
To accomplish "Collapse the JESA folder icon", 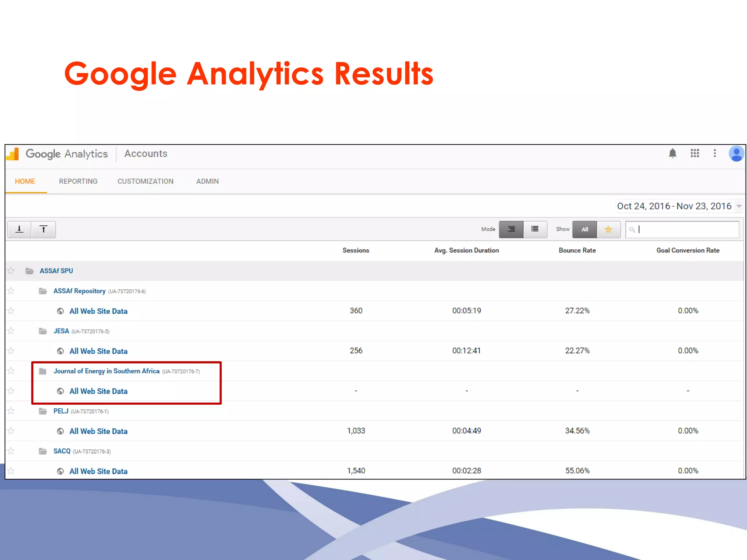I will [43, 331].
